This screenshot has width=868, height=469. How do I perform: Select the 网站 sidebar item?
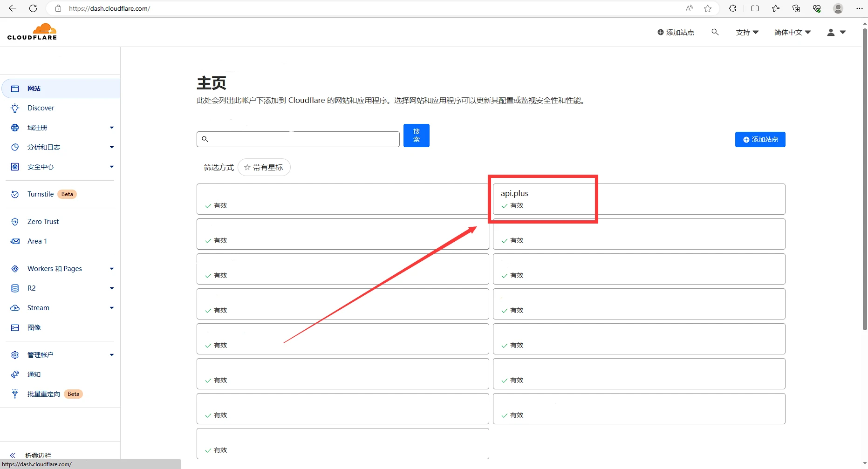coord(34,88)
